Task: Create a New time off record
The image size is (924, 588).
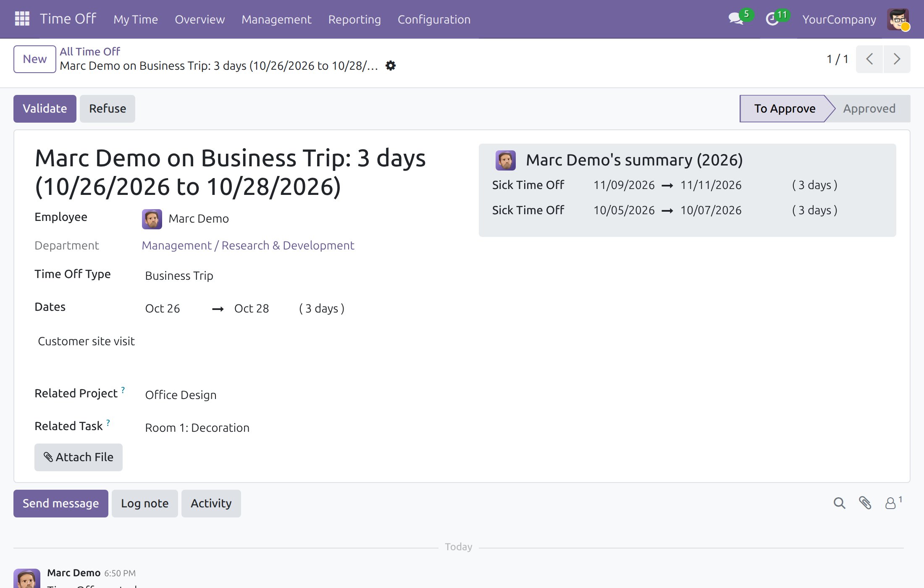Action: point(35,59)
